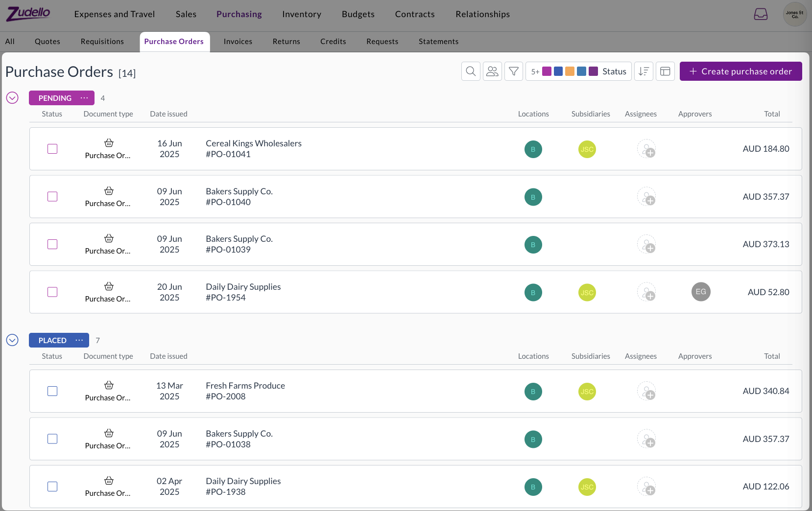Add assignee on PO-01041 row
The width and height of the screenshot is (812, 511).
[x=646, y=149]
